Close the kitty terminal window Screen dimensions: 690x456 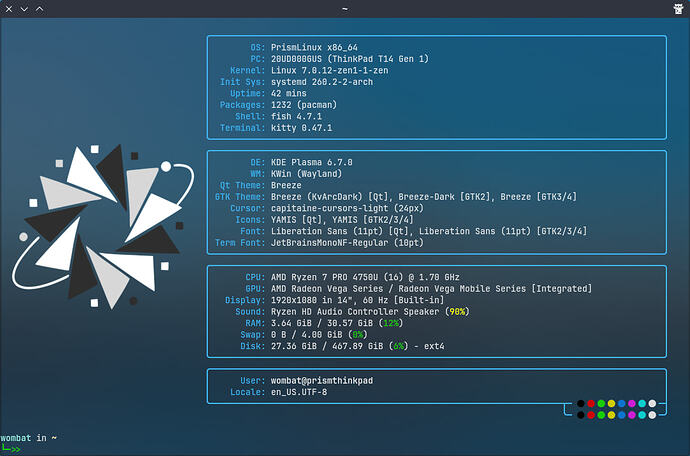(9, 9)
